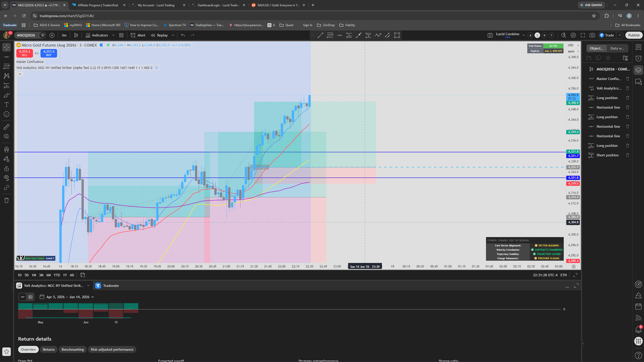Image resolution: width=644 pixels, height=362 pixels.
Task: Open the ETH session selector
Action: tap(563, 275)
